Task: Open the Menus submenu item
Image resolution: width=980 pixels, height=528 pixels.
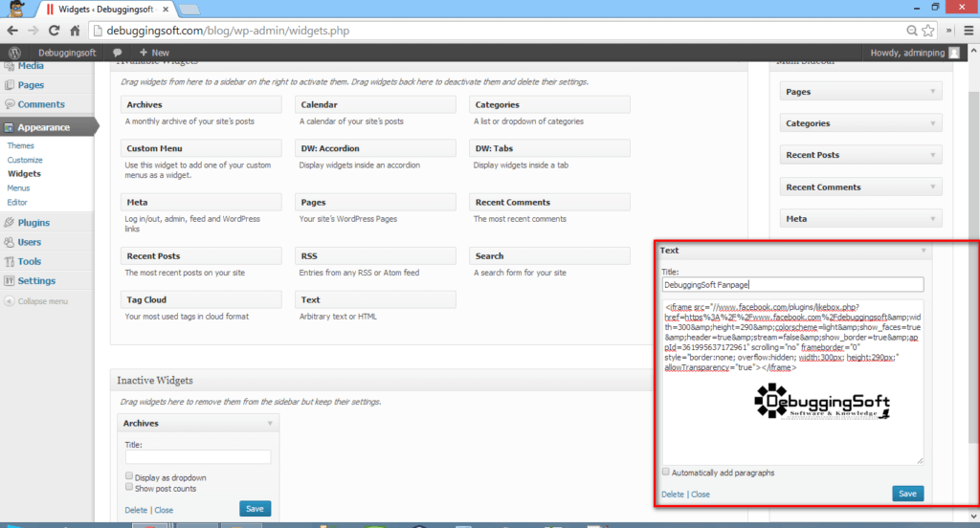Action: (x=19, y=188)
